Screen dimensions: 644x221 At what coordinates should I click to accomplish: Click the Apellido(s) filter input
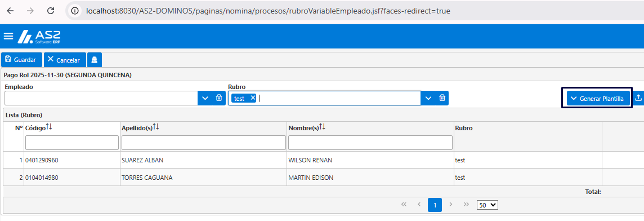click(204, 143)
